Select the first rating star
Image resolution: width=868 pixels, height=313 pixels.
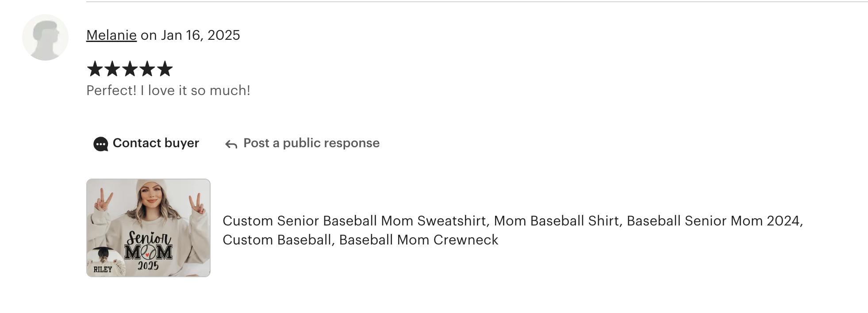point(95,69)
